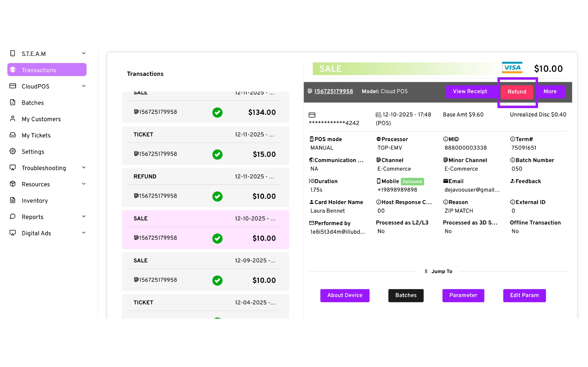Open the Resources sidebar item

click(36, 184)
